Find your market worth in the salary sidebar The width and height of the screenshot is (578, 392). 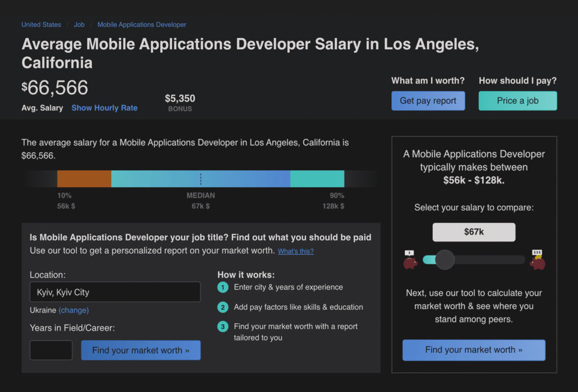click(474, 350)
